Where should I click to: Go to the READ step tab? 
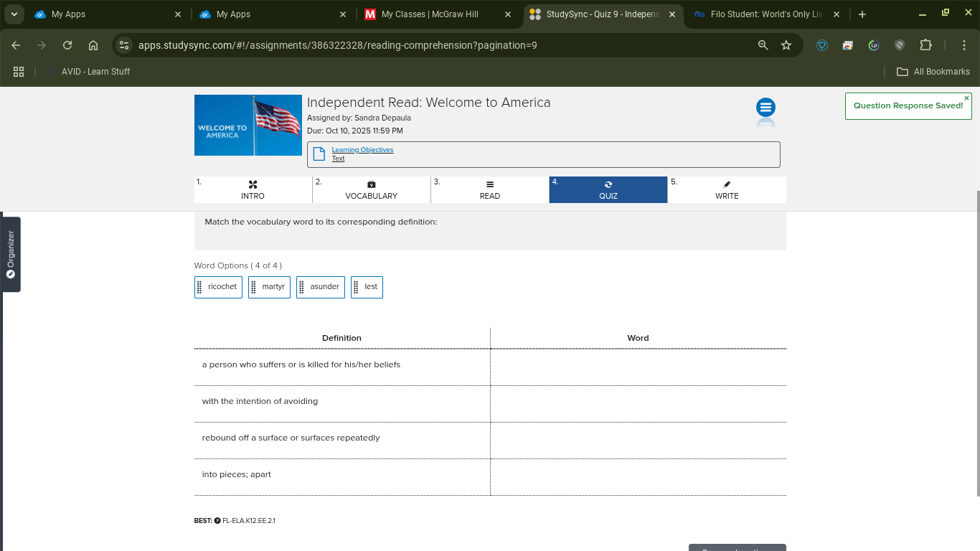point(490,189)
